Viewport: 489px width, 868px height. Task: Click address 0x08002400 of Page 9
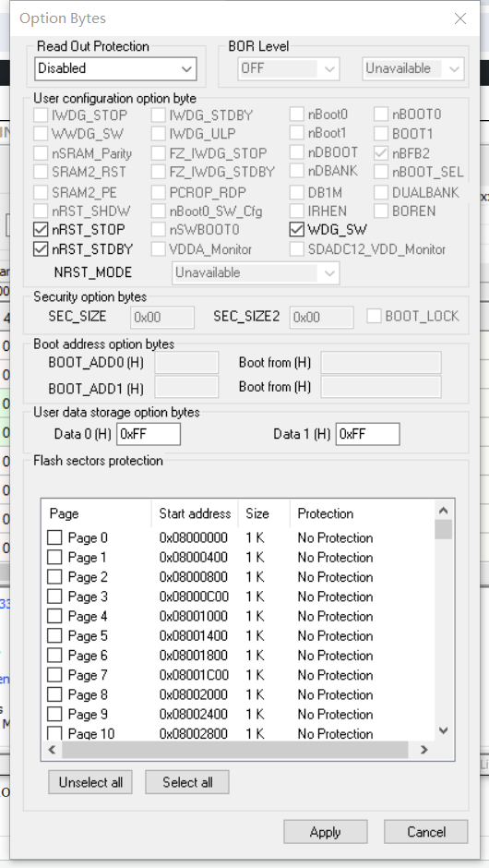coord(194,714)
